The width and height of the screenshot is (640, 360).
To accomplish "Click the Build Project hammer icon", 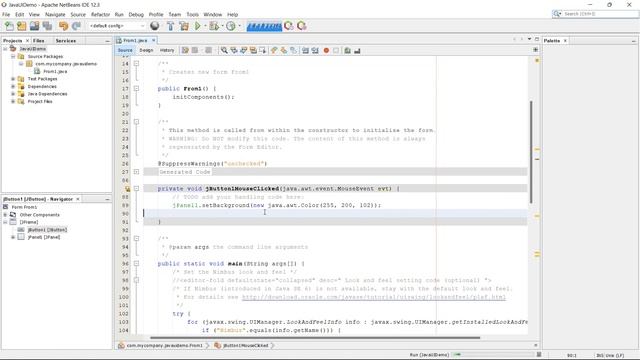I will 171,26.
